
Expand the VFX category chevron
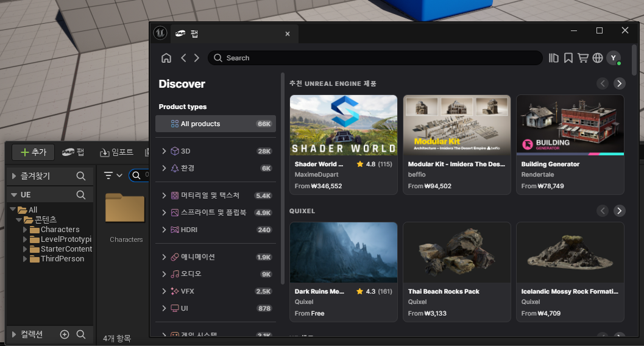point(164,291)
